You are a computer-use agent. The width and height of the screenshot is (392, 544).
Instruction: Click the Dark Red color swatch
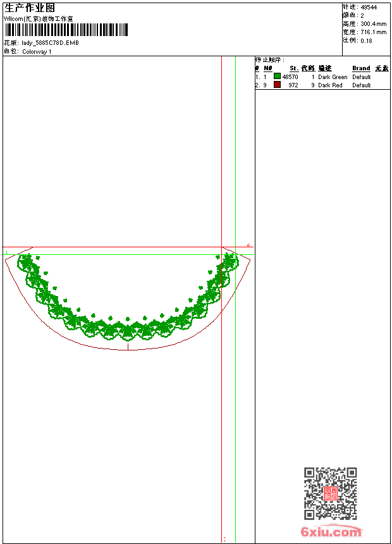coord(277,84)
